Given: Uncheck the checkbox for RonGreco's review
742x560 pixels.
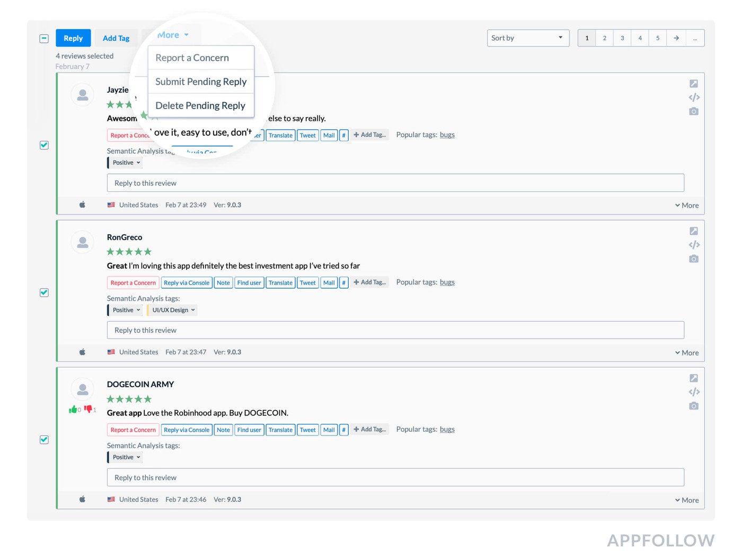Looking at the screenshot, I should tap(45, 292).
